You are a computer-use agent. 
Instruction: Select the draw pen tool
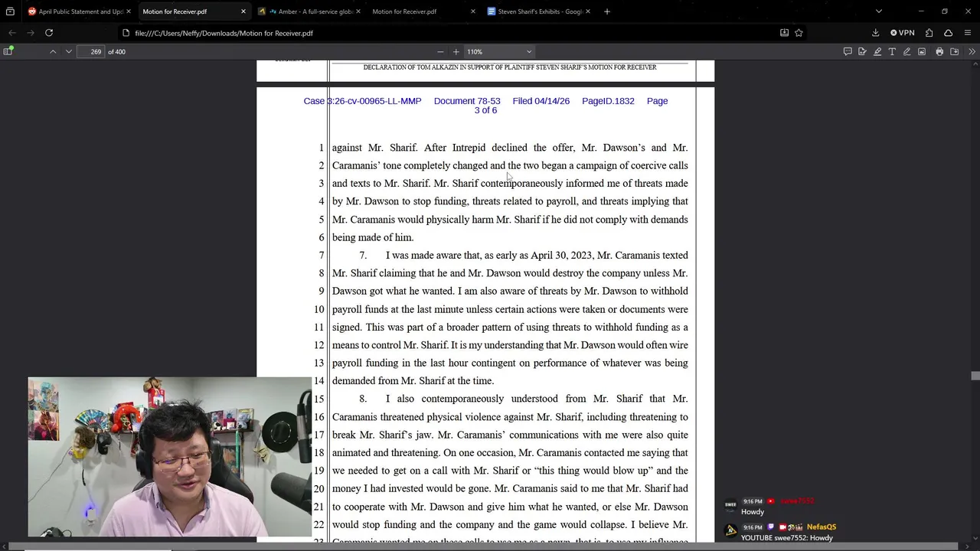pos(907,51)
